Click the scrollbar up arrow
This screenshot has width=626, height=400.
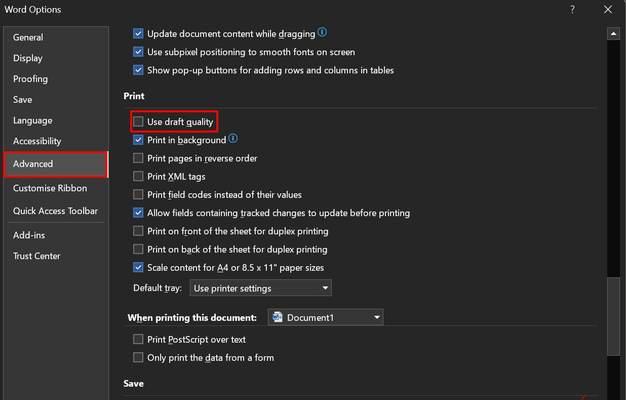613,34
